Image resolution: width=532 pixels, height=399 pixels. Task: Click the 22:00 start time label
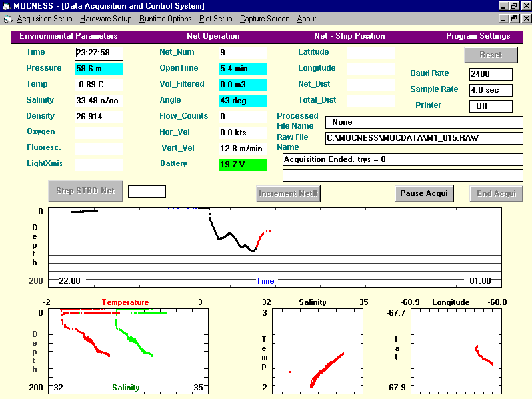click(69, 281)
